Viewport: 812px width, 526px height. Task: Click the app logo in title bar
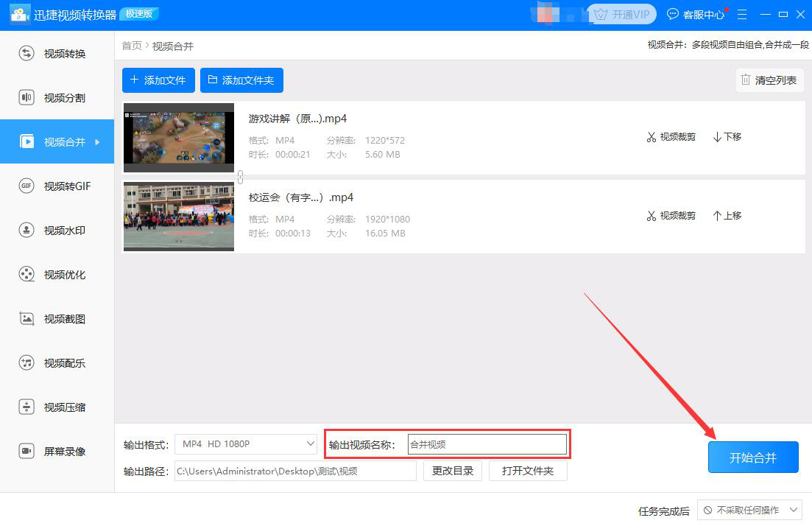click(20, 15)
